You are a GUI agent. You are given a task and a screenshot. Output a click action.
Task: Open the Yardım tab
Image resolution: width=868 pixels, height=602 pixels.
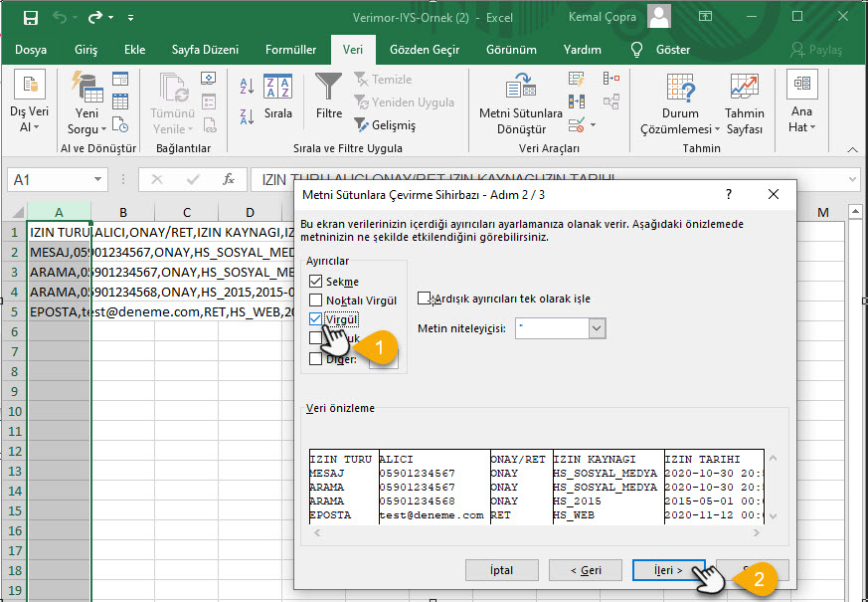(582, 50)
